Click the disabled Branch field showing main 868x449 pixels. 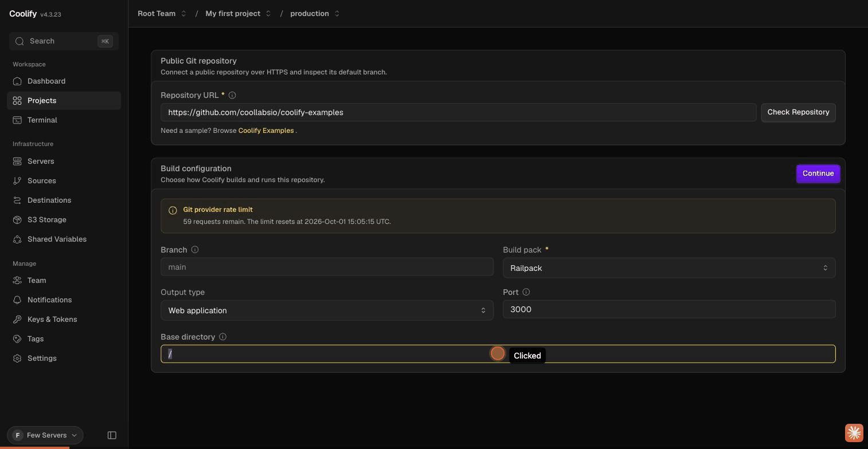tap(327, 267)
